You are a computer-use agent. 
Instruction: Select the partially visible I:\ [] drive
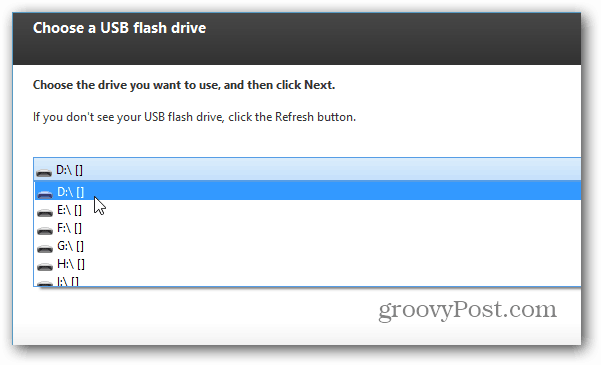coord(308,280)
